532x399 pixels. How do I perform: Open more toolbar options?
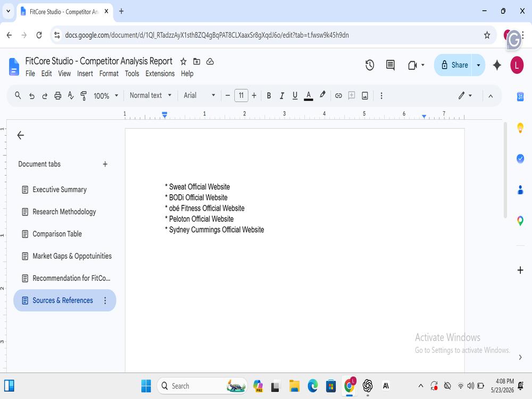click(x=381, y=96)
